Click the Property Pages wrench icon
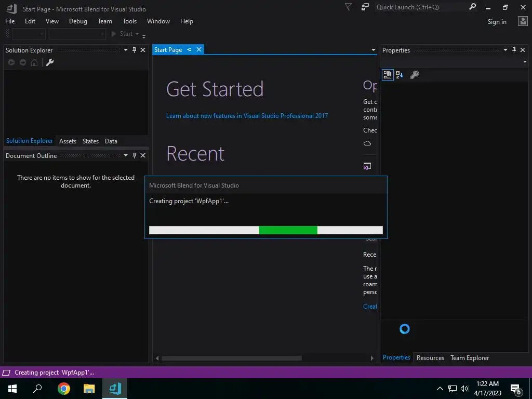 [415, 75]
